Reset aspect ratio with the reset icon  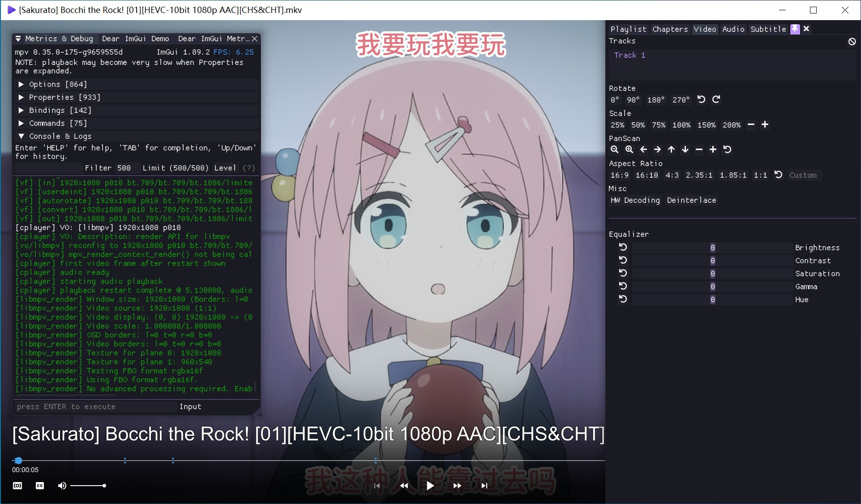point(778,175)
